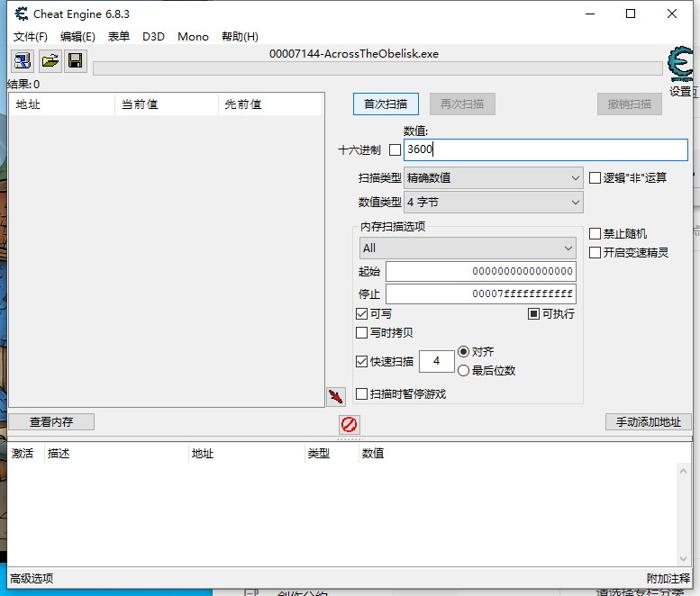This screenshot has height=596, width=700.
Task: Toggle the 可执行 checkbox
Action: point(533,314)
